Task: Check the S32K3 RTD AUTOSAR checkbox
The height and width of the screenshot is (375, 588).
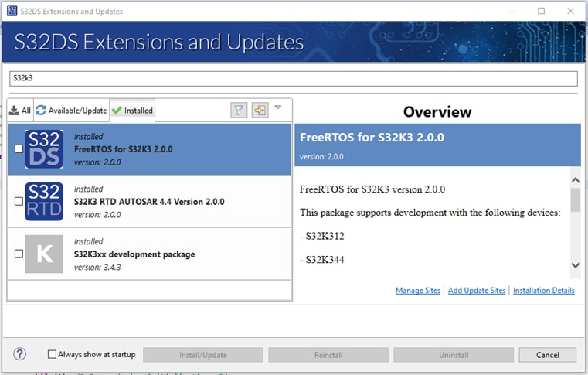Action: point(19,202)
